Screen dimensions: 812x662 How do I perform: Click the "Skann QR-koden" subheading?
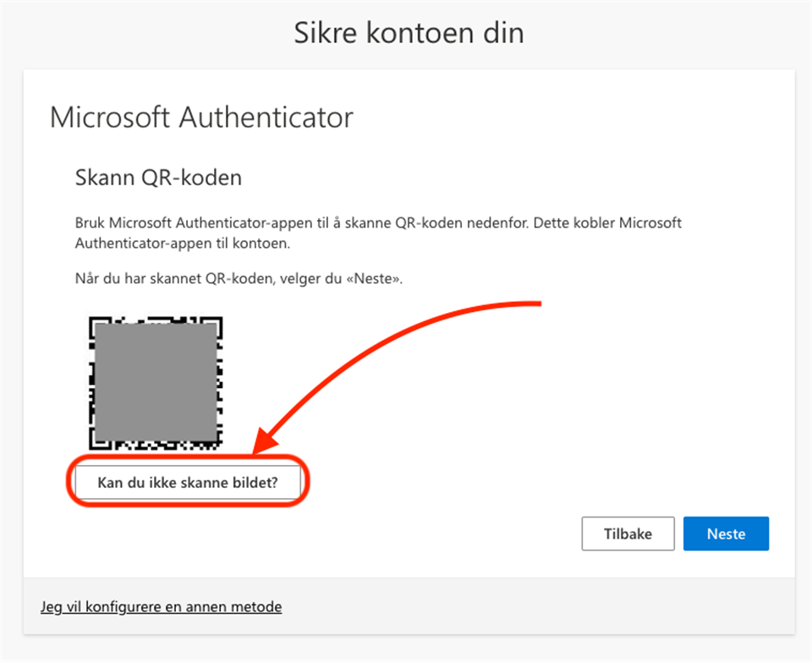(158, 178)
